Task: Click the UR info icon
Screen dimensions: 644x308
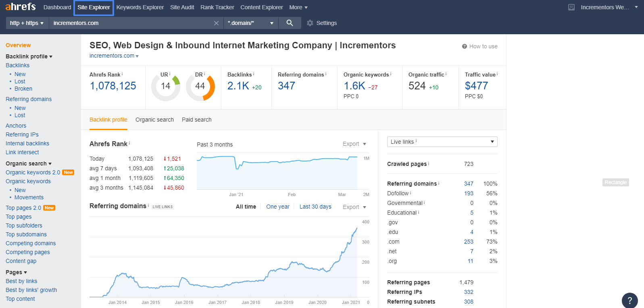Action: tap(170, 74)
